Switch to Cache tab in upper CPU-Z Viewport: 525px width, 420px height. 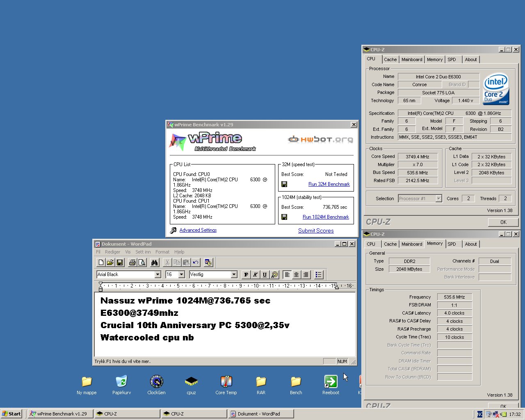coord(390,59)
